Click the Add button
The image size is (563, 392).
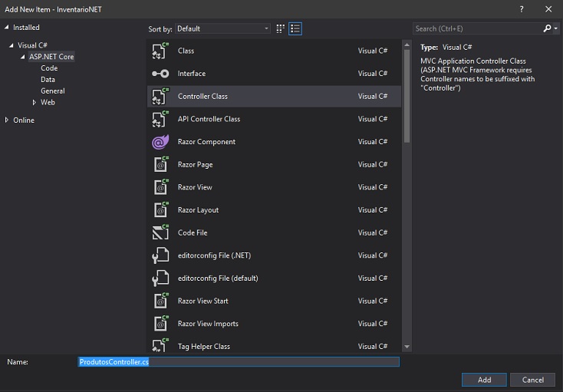coord(484,380)
